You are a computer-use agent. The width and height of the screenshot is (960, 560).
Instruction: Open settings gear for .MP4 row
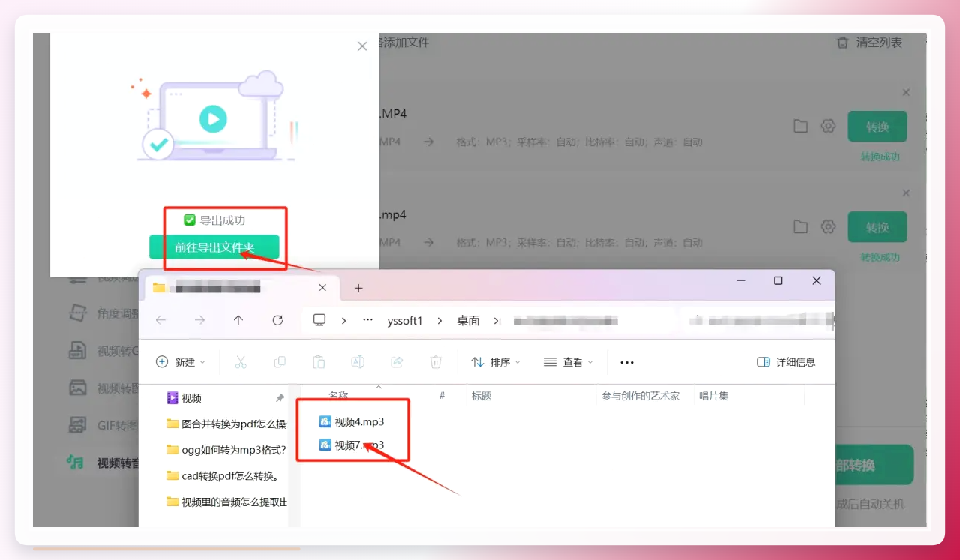(828, 126)
